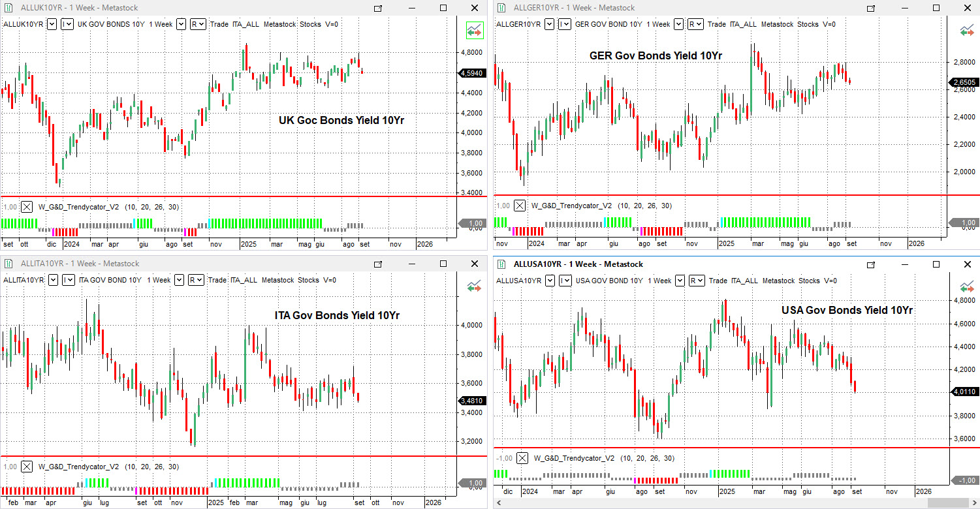Image resolution: width=980 pixels, height=509 pixels.
Task: Remove Trendycator indicator from the USA chart
Action: (522, 459)
